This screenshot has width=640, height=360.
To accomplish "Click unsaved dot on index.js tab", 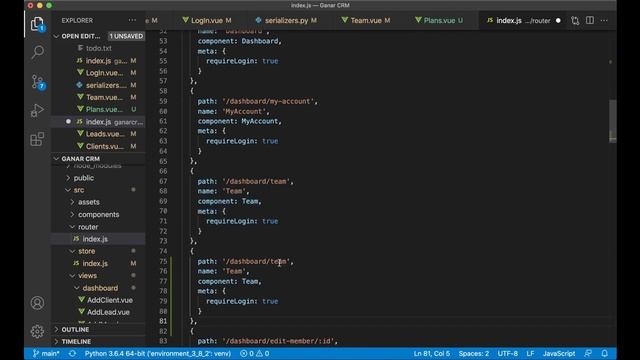I will 558,20.
